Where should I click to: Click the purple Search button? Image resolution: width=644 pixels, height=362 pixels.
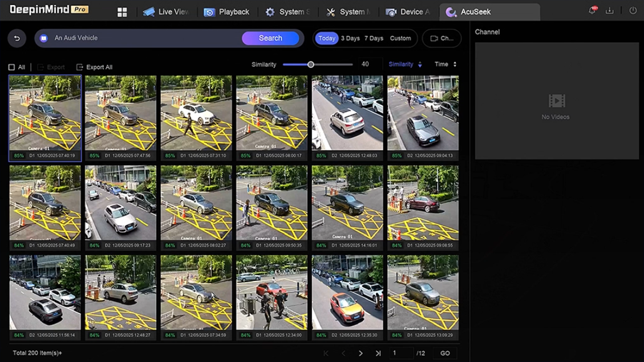tap(270, 38)
